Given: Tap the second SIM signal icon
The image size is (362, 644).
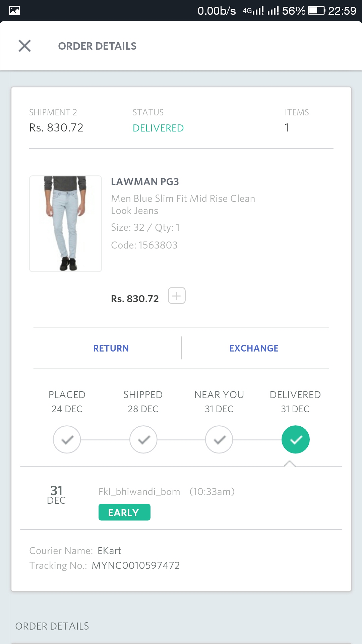Looking at the screenshot, I should pyautogui.click(x=273, y=11).
